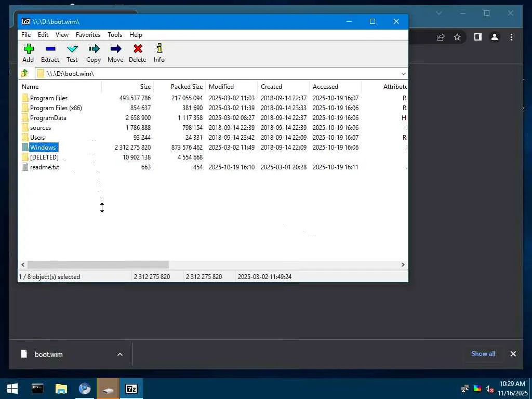532x399 pixels.
Task: Click the taskbar clock 10:29 AM
Action: click(x=512, y=384)
